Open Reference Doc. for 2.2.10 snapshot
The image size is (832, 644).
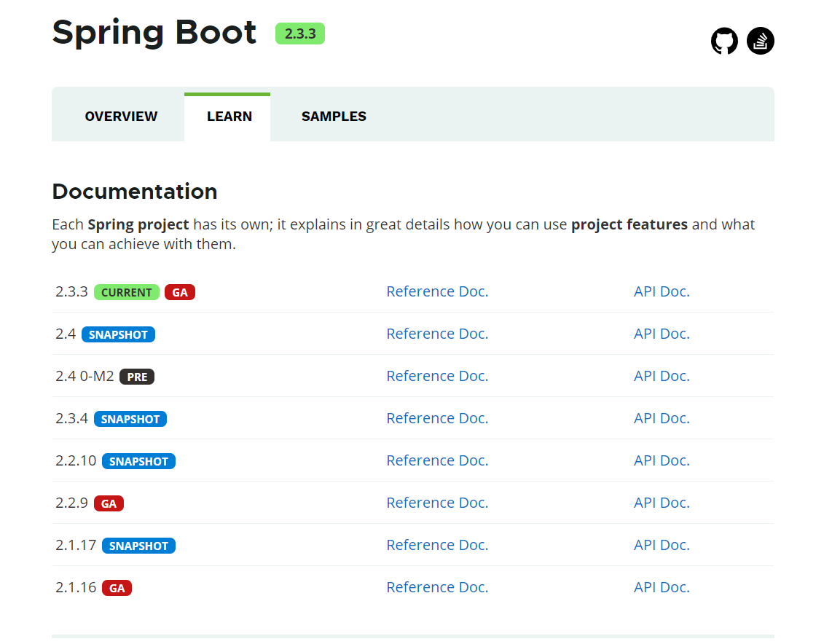[437, 460]
